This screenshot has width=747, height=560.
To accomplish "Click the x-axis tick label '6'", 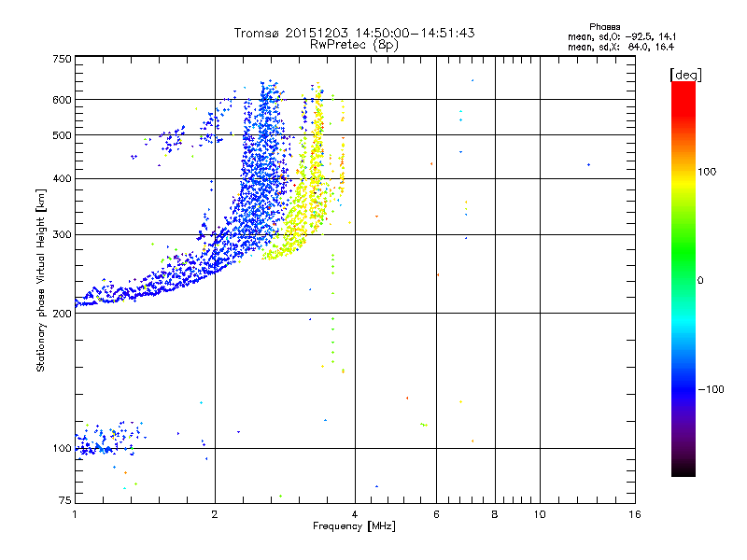I will [436, 514].
